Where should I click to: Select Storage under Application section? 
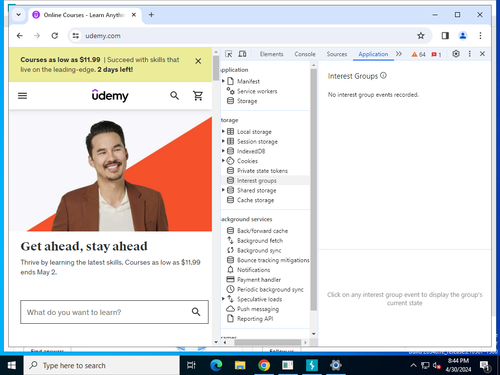pyautogui.click(x=247, y=101)
